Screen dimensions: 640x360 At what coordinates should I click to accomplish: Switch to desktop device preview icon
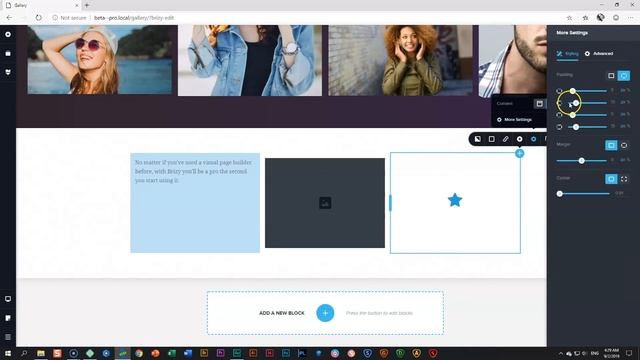8,299
